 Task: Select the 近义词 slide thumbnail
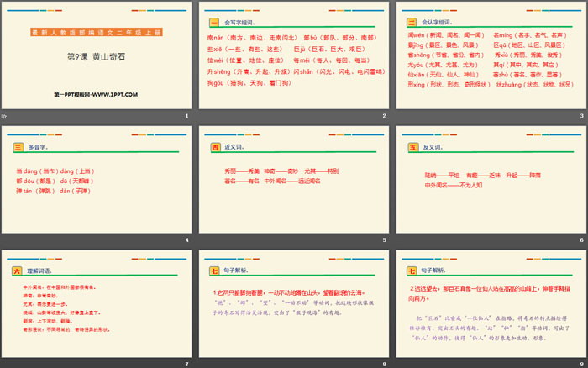(292, 183)
